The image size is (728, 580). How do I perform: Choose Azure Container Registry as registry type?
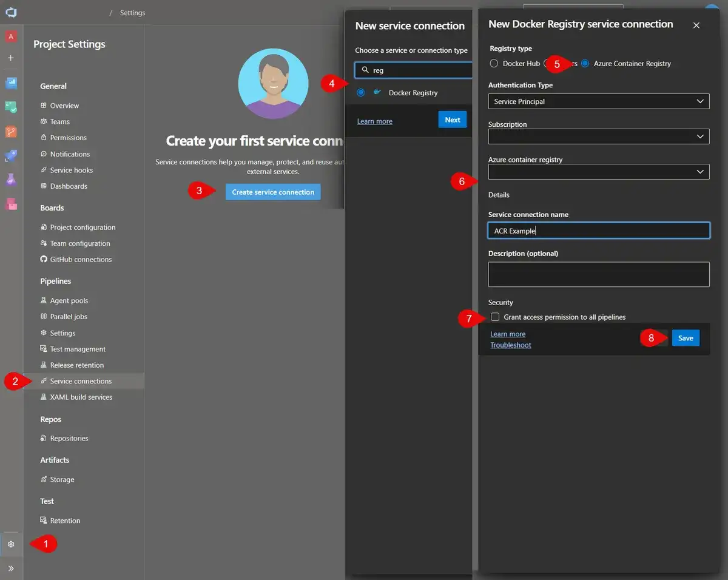(x=584, y=63)
